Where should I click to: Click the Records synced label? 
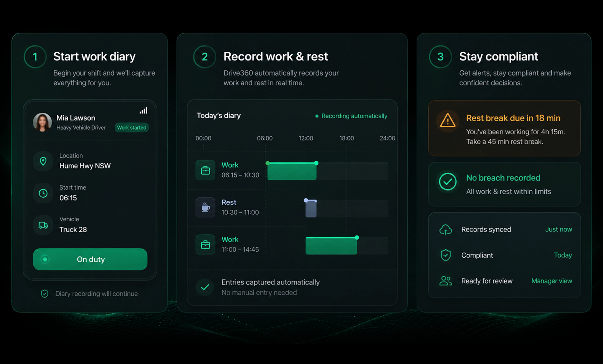pos(486,229)
